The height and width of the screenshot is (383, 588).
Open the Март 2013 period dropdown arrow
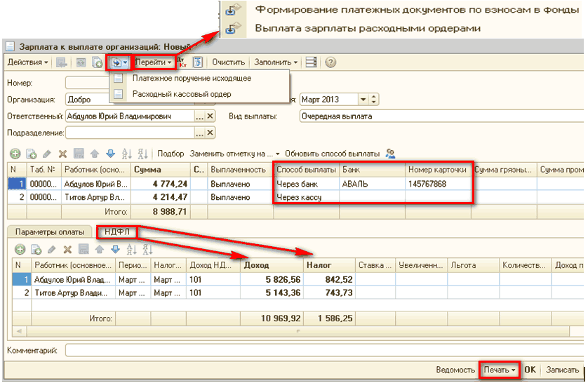[x=363, y=100]
